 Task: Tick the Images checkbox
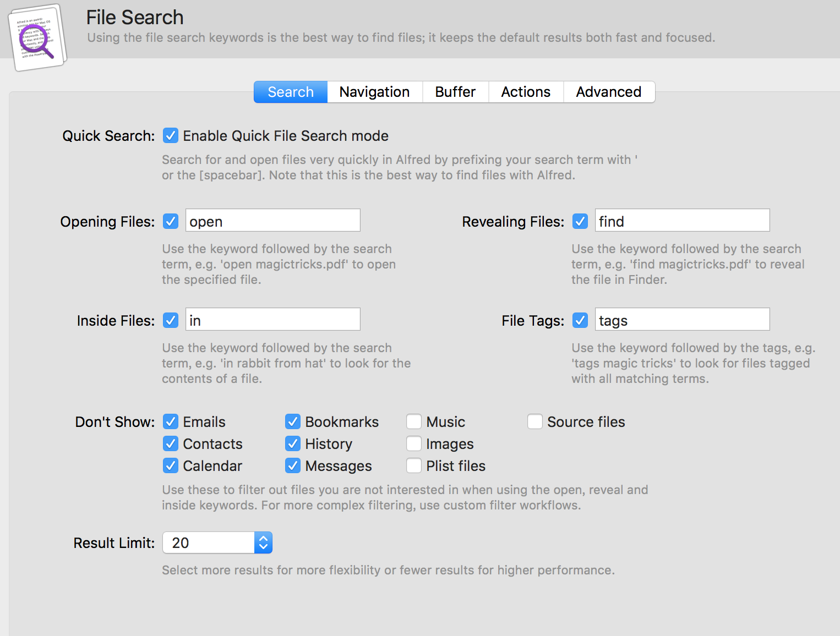(x=414, y=444)
